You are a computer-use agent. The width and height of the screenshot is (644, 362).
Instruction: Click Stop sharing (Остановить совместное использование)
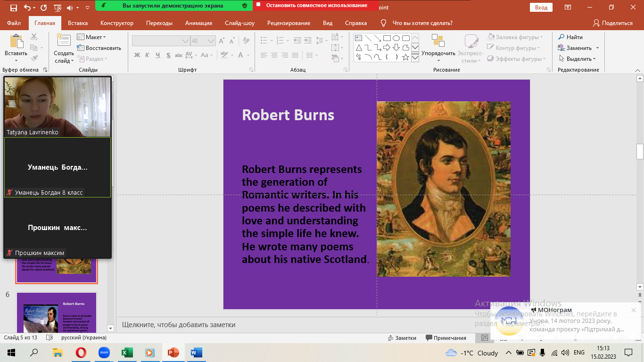[316, 6]
